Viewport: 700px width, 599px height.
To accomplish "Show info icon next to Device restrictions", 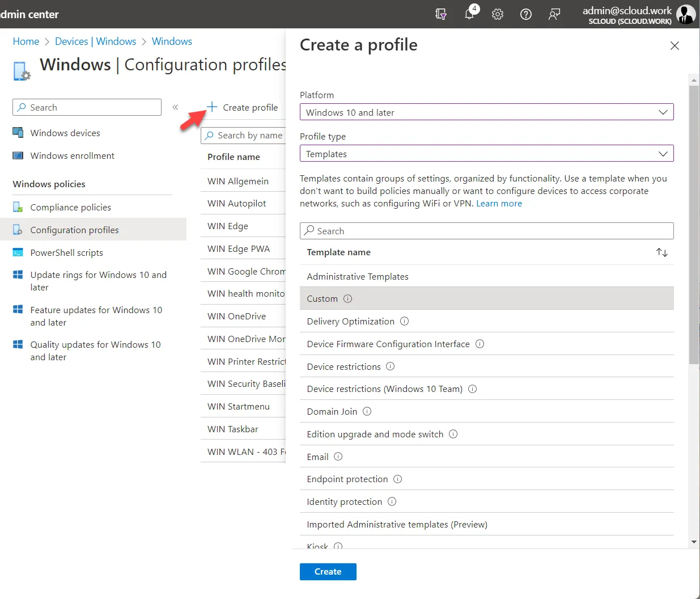I will point(391,366).
